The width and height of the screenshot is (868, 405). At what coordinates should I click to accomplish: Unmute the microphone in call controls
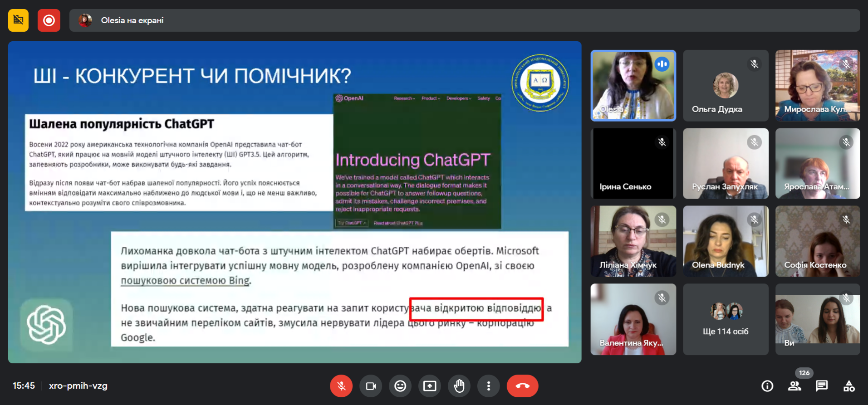341,386
